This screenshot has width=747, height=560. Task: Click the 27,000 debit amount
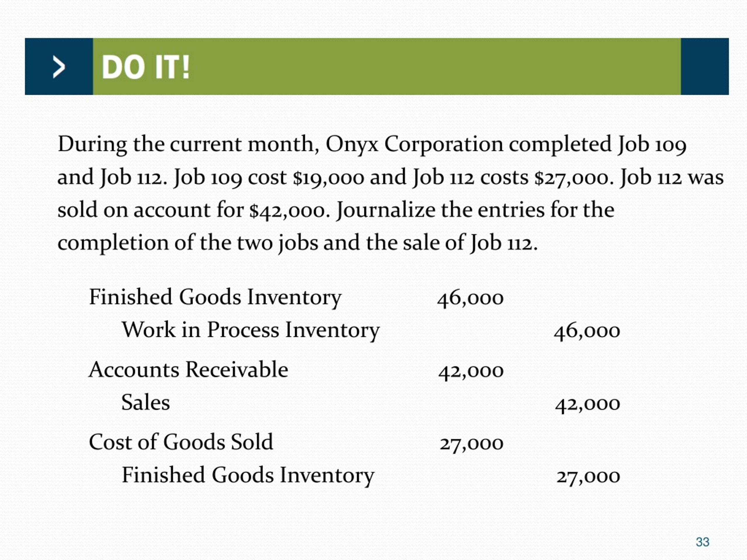coord(472,444)
